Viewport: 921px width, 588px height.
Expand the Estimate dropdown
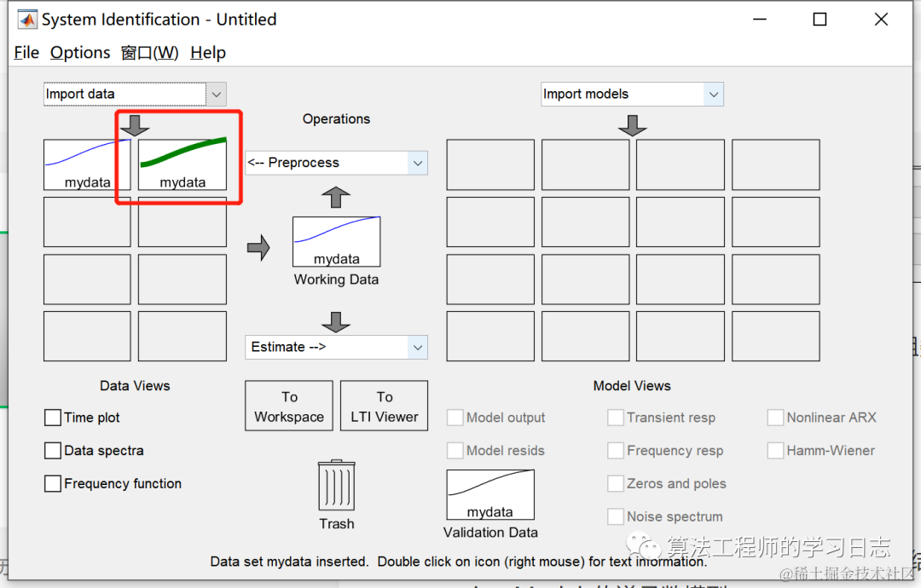point(337,347)
